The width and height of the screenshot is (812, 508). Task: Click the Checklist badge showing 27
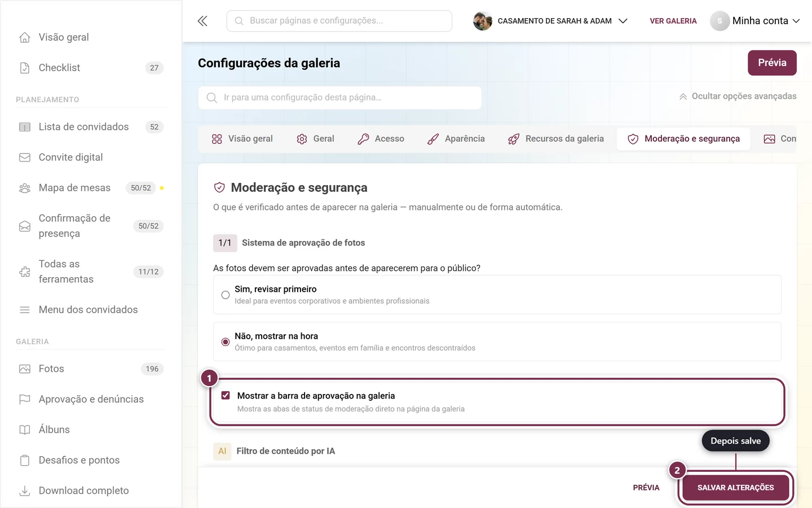(x=155, y=68)
